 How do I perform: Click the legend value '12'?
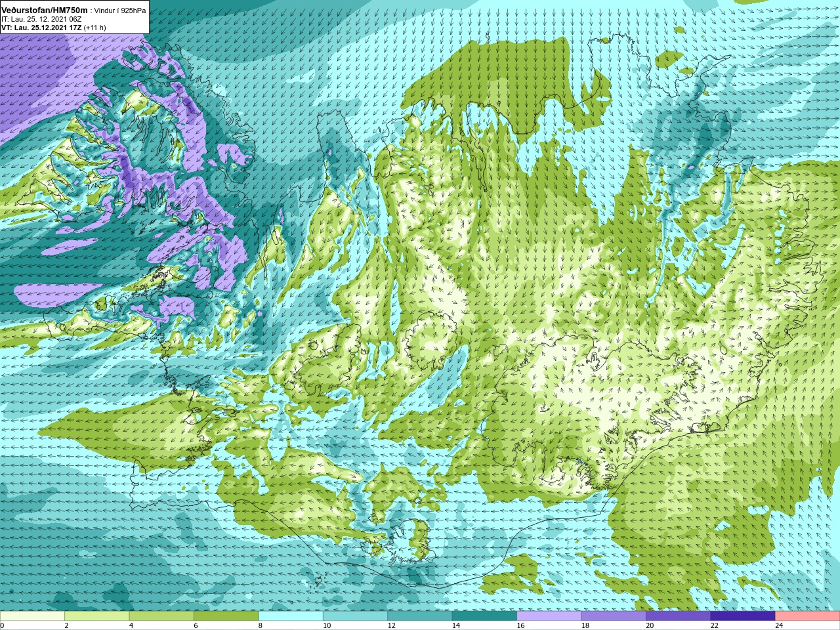[392, 625]
